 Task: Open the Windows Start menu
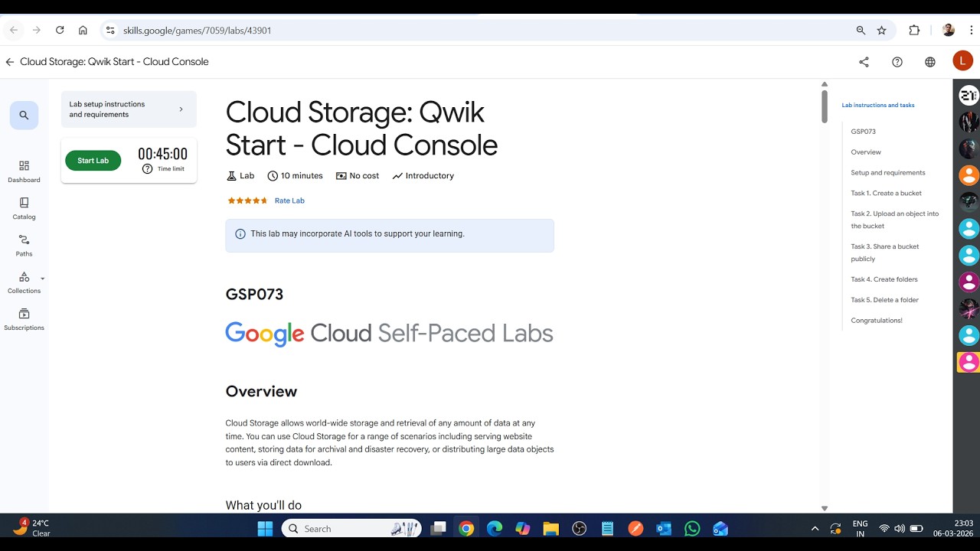(265, 529)
